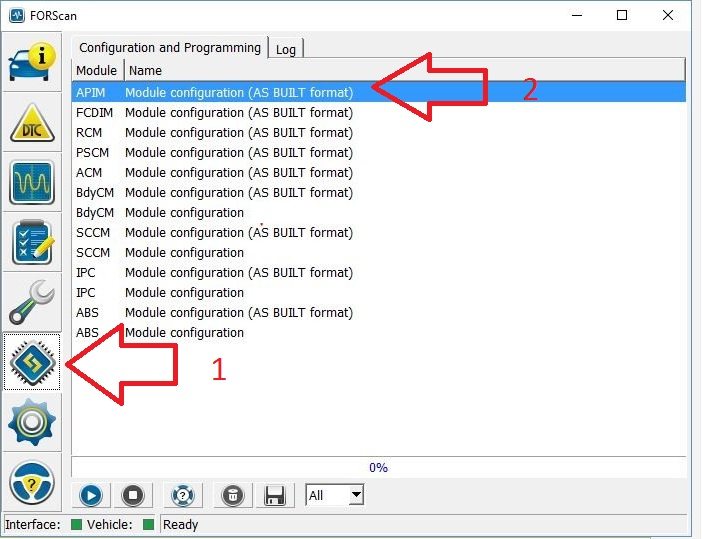The image size is (702, 539).
Task: Select RCM Module configuration (AS BUILT format)
Action: click(x=379, y=133)
